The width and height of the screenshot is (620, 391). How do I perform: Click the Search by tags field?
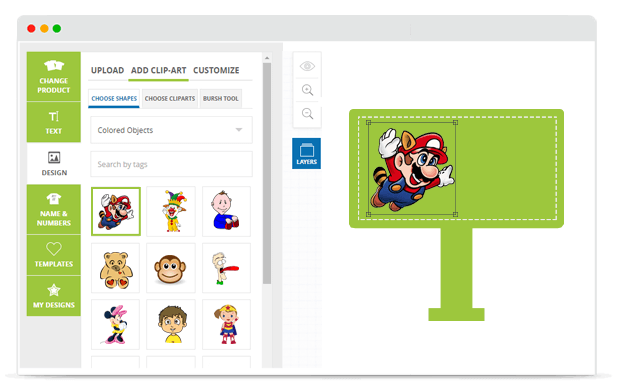pos(171,164)
